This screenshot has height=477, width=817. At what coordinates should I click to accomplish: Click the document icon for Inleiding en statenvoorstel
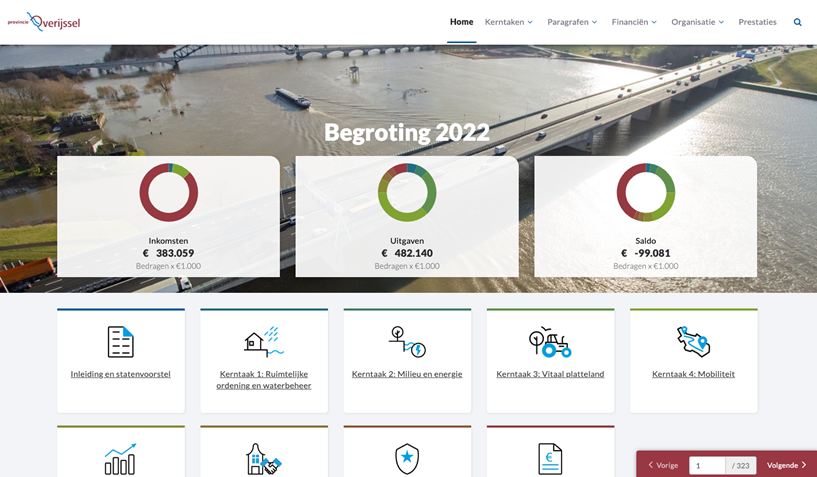point(120,342)
